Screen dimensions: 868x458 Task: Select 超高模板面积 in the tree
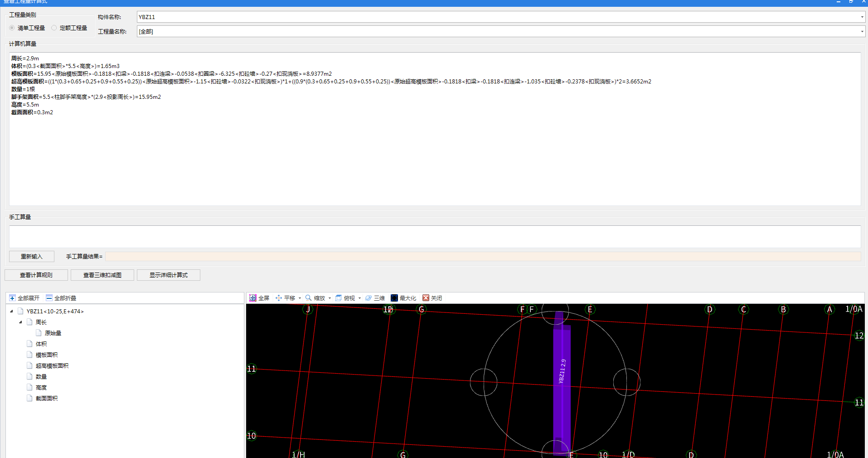click(x=52, y=365)
